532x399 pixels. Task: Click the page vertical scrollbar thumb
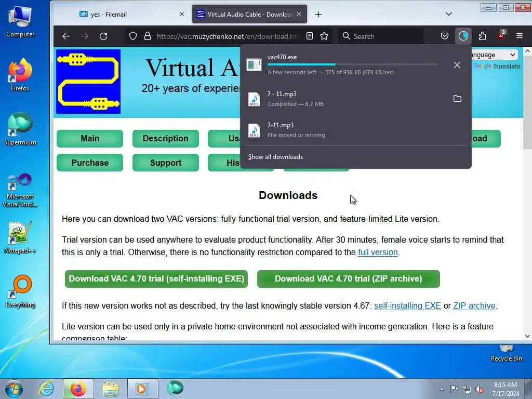pos(527,102)
